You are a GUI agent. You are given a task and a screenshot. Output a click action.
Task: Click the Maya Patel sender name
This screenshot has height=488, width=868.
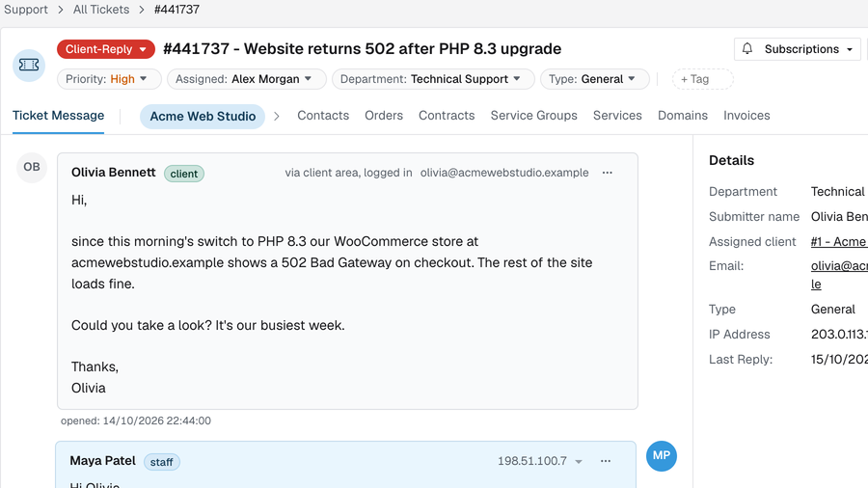point(102,461)
